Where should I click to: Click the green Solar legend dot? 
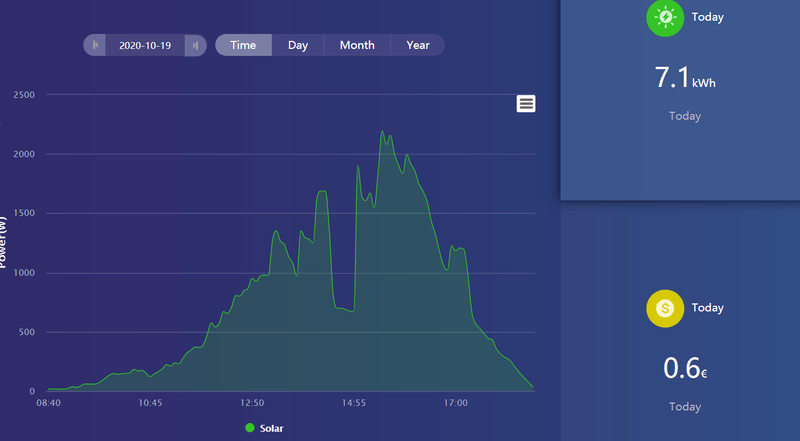click(x=249, y=428)
